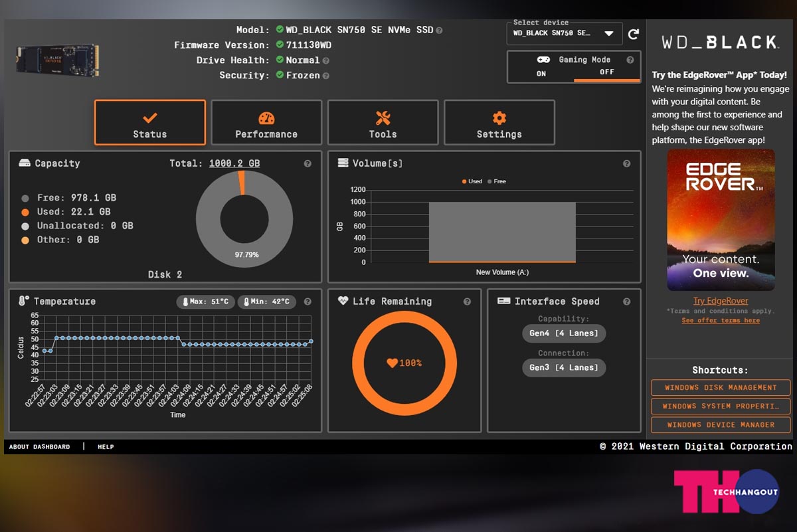Click the Interface Speed card icon

point(503,301)
